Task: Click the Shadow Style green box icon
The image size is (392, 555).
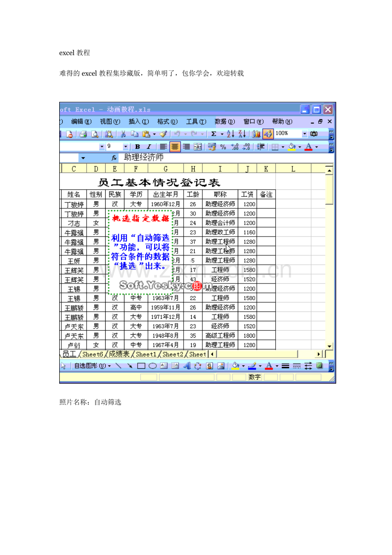Action: click(319, 365)
